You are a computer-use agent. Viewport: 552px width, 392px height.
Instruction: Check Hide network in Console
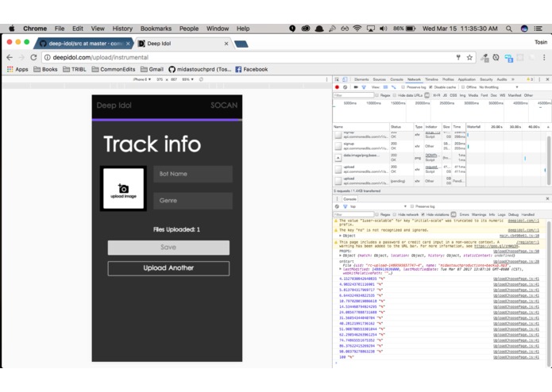pyautogui.click(x=394, y=214)
